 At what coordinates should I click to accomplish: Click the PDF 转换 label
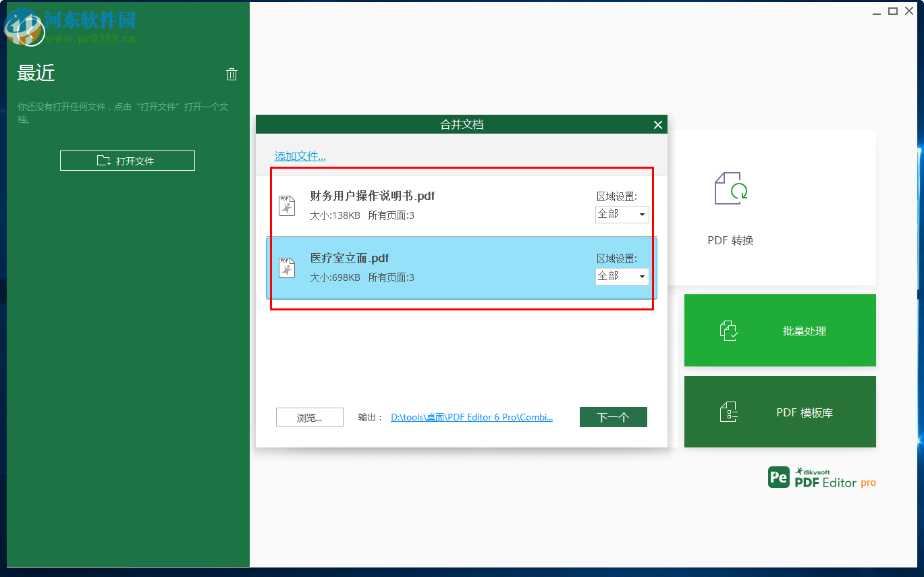[730, 240]
